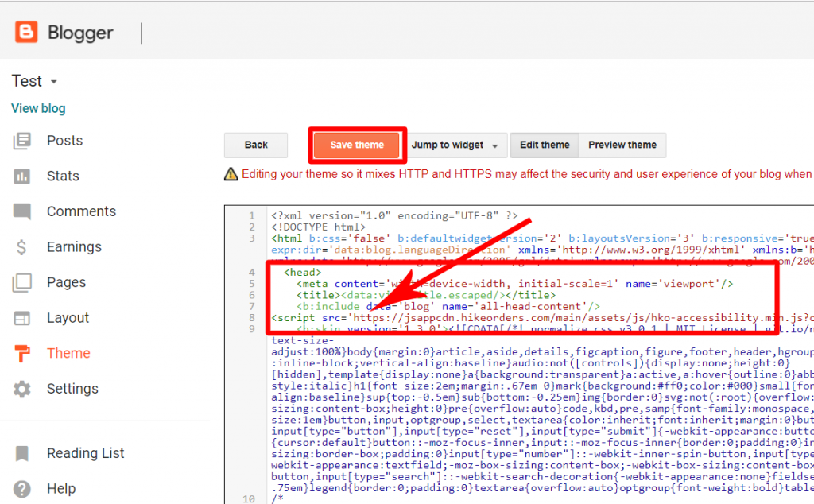Open the Help menu item
Image resolution: width=814 pixels, height=504 pixels.
pyautogui.click(x=61, y=488)
